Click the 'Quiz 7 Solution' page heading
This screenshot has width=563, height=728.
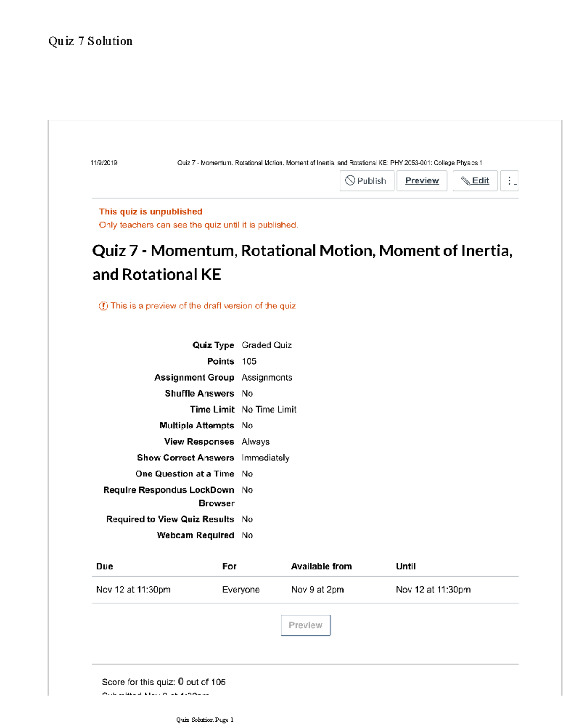tap(91, 41)
